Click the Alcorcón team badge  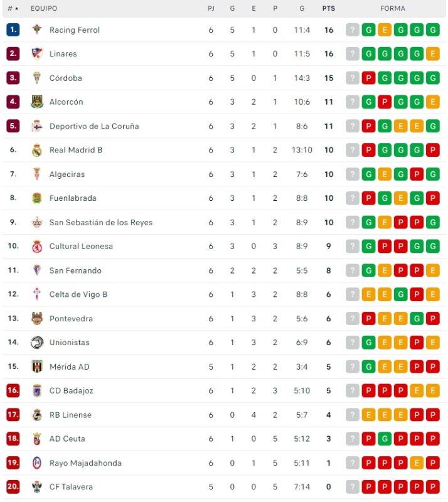(x=37, y=102)
